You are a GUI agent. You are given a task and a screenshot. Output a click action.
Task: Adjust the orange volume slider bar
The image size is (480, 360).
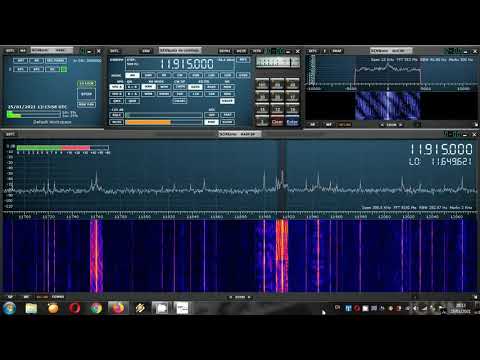164,122
